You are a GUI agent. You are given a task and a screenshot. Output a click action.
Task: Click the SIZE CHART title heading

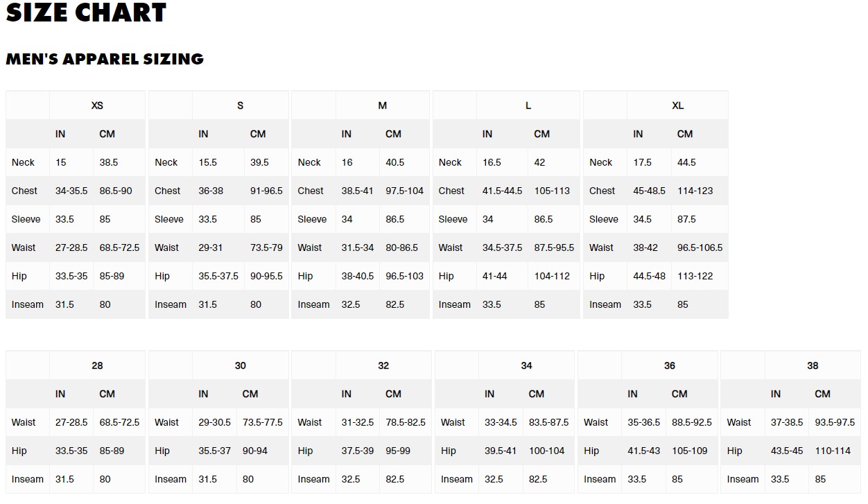point(86,13)
